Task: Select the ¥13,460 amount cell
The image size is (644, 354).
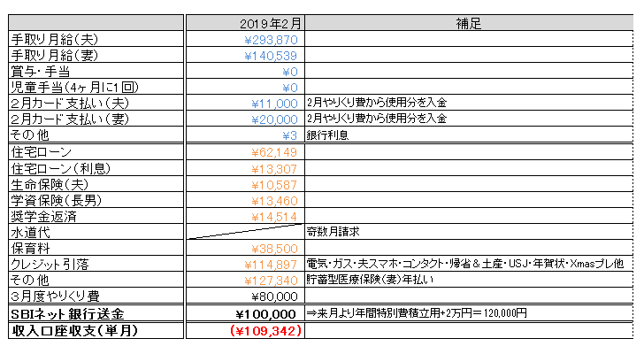Action: [245, 200]
